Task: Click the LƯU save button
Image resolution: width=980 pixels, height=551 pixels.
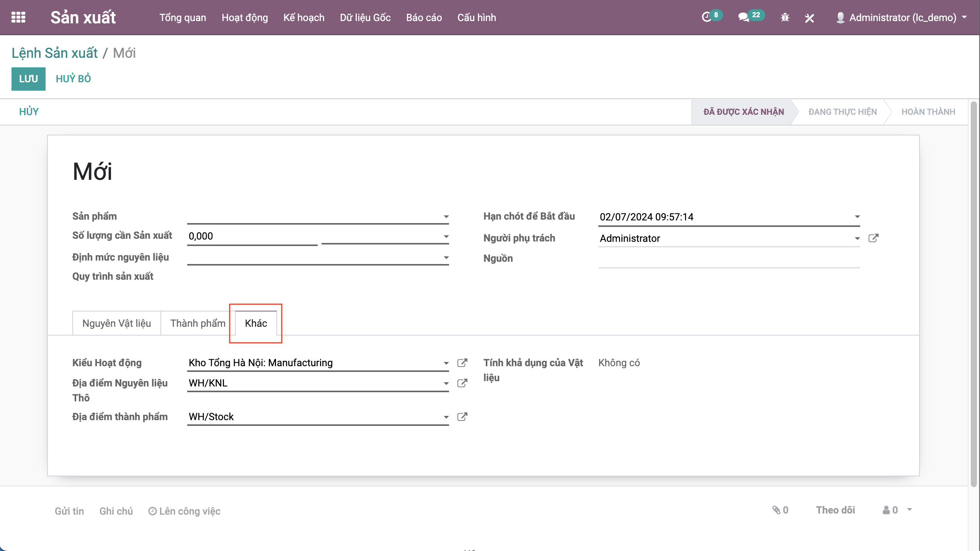Action: tap(28, 79)
